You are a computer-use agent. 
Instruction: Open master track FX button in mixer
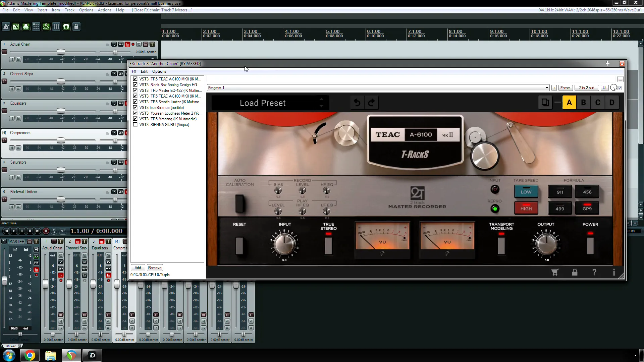pos(36,269)
